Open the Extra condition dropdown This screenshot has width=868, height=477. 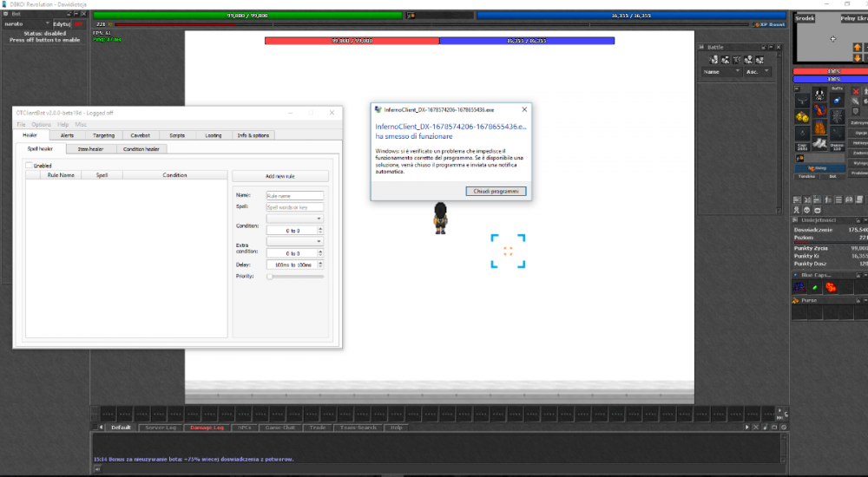[x=294, y=241]
